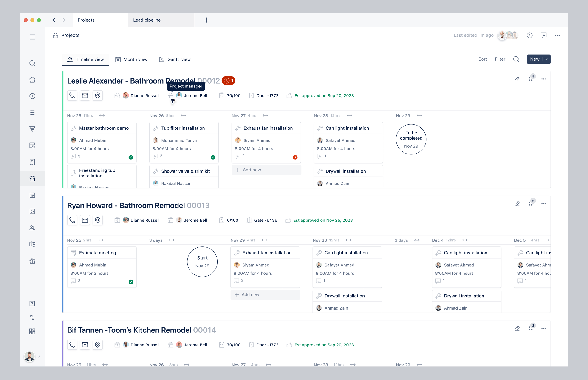Edit the Leslie Alexander project with pencil

[x=517, y=79]
